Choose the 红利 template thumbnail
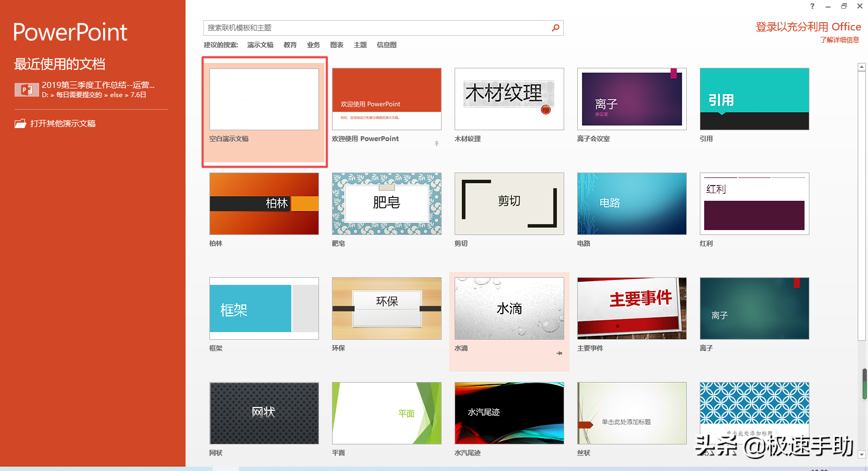The width and height of the screenshot is (868, 471). 755,204
